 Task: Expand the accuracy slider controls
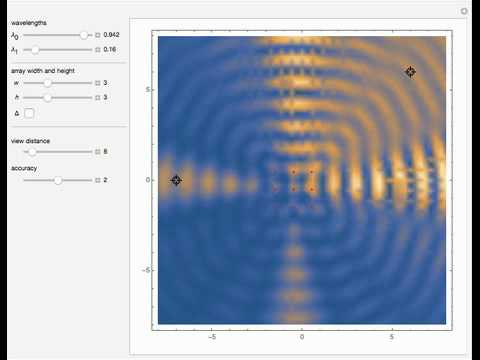point(98,180)
